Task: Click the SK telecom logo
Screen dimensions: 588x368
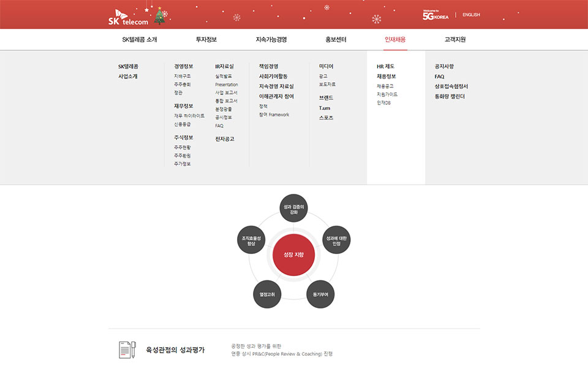Action: 128,17
